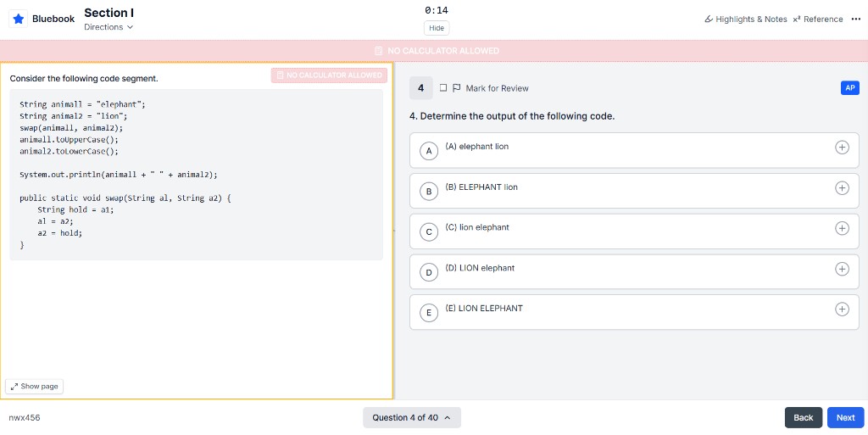Click the panel divider handle between passage and question
The width and height of the screenshot is (868, 435).
point(394,231)
